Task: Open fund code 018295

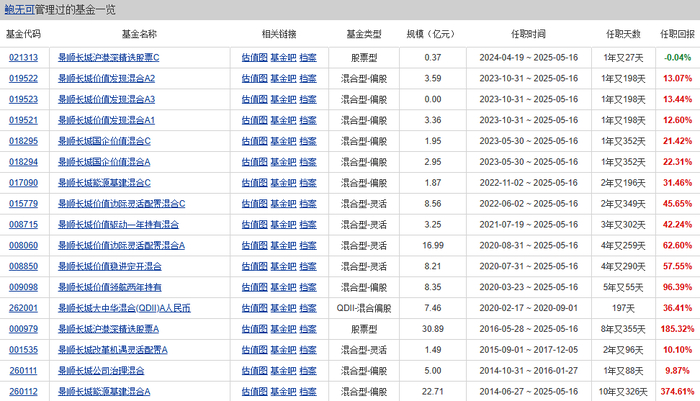Action: (24, 141)
